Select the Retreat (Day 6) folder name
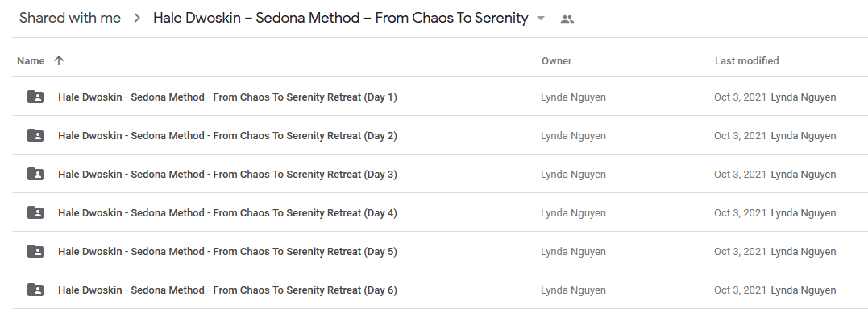Viewport: 868px width, 309px height. pyautogui.click(x=227, y=290)
